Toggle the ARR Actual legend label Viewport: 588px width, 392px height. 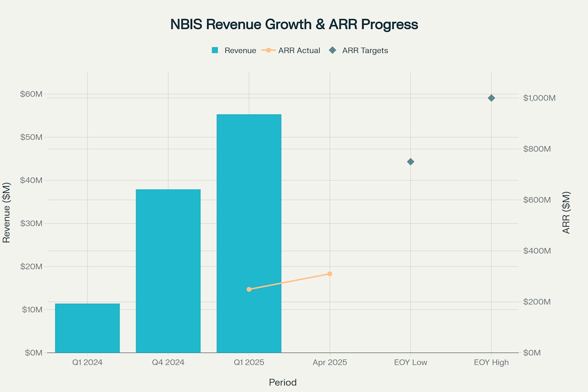[x=299, y=51]
